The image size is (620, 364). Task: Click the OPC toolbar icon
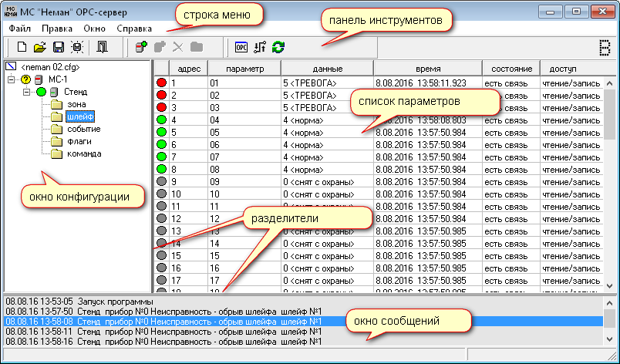click(242, 47)
